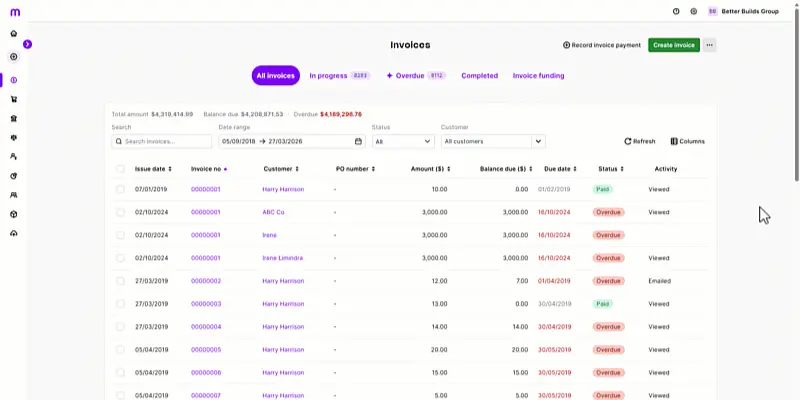Toggle the select-all checkbox in table header
This screenshot has height=400, width=800.
120,169
